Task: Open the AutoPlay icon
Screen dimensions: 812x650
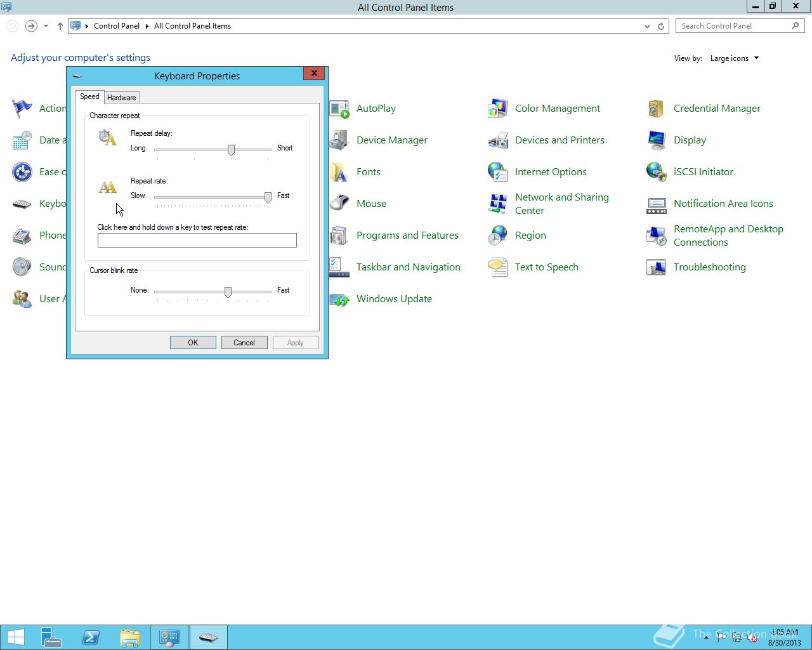Action: (x=339, y=109)
